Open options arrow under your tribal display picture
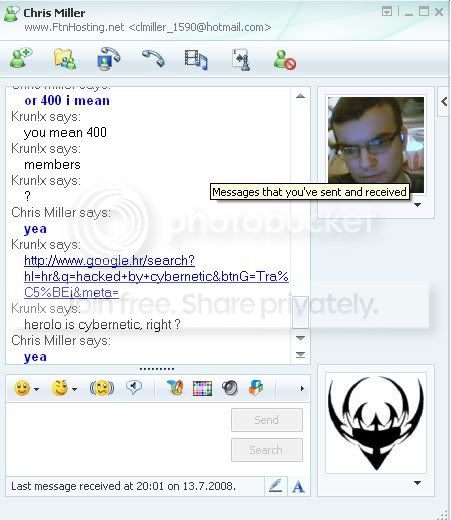 [x=417, y=483]
